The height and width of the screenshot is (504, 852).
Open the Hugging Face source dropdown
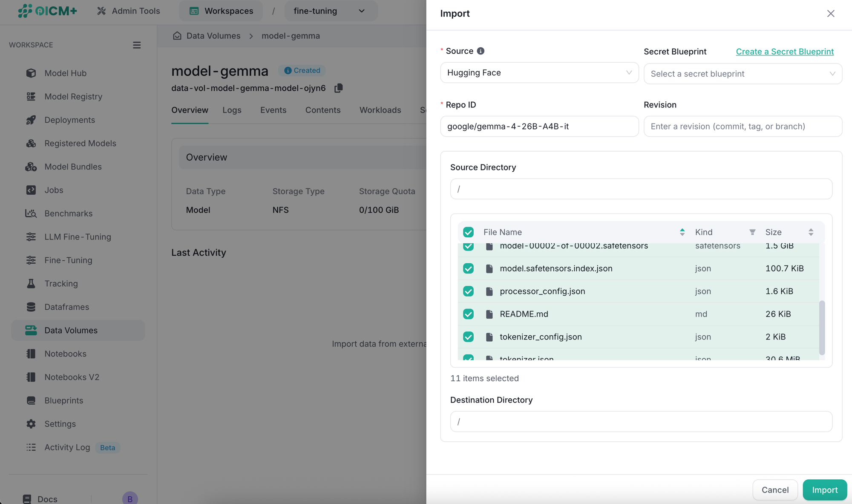(539, 73)
